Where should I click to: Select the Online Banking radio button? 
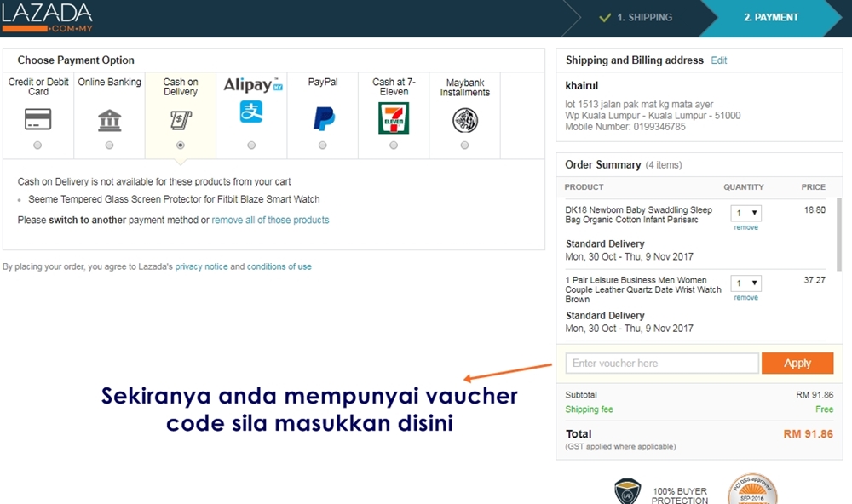[x=109, y=145]
